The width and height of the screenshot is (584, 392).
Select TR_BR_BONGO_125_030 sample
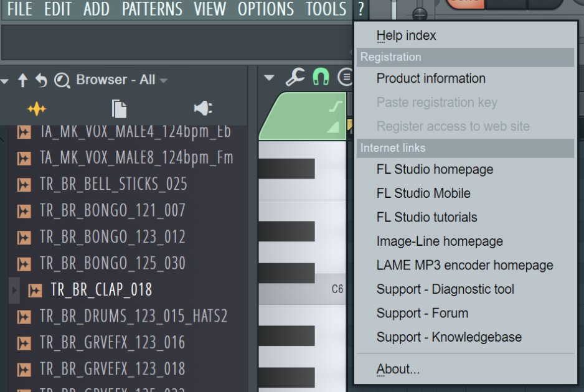point(113,264)
